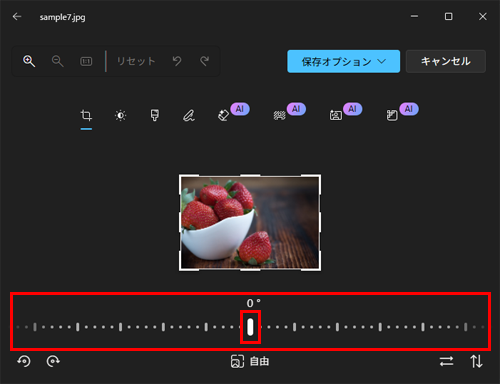500x384 pixels.
Task: Click the bottom-right crop corner handle
Action: point(319,269)
